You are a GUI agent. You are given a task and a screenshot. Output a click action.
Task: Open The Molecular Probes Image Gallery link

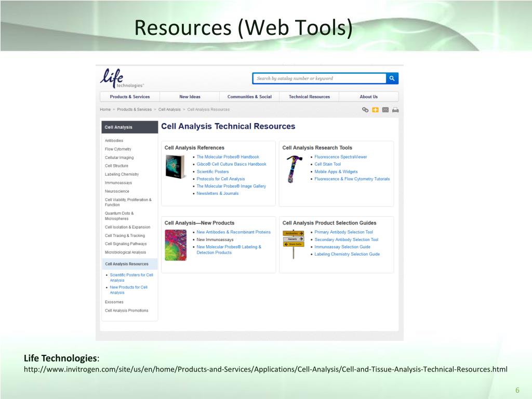[231, 186]
